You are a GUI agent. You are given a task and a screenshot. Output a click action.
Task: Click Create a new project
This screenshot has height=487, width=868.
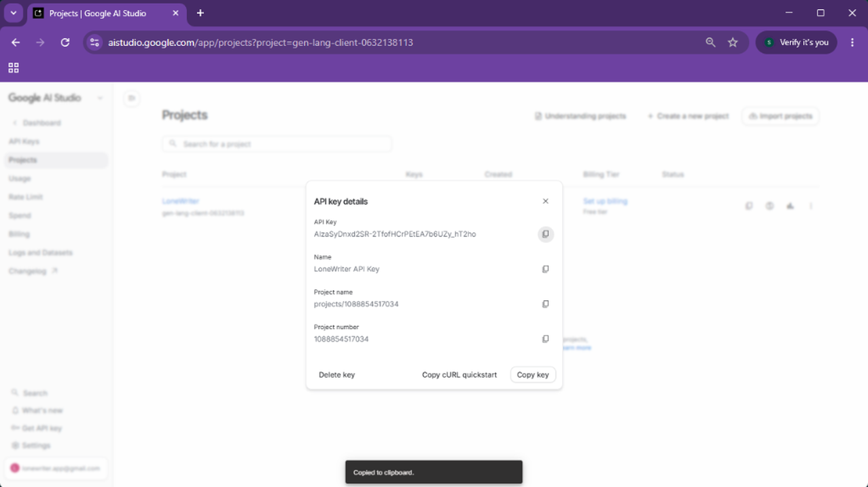coord(688,116)
